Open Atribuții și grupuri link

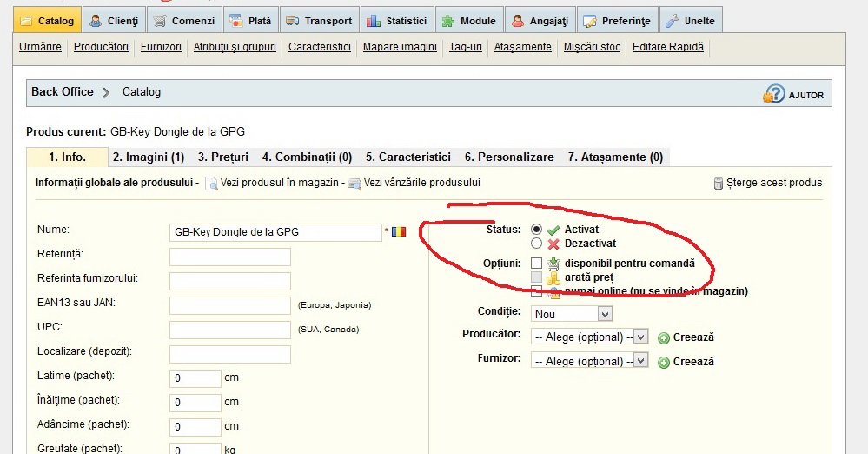[x=235, y=47]
